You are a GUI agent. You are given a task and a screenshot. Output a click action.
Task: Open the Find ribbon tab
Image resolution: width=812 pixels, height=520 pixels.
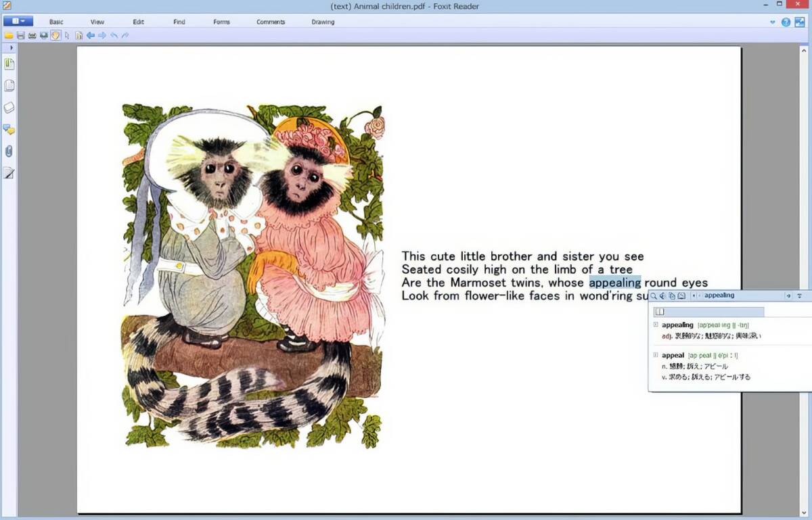click(x=179, y=22)
